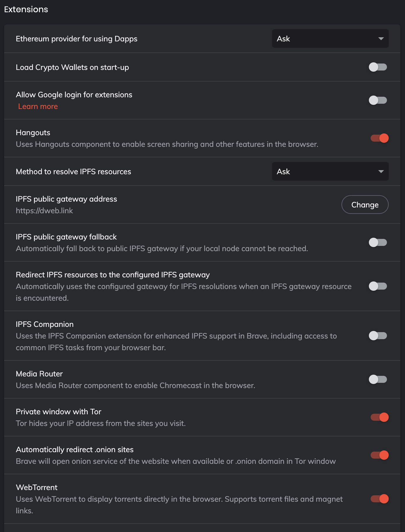
Task: Click the Ethereum provider dropdown arrow
Action: coord(381,39)
